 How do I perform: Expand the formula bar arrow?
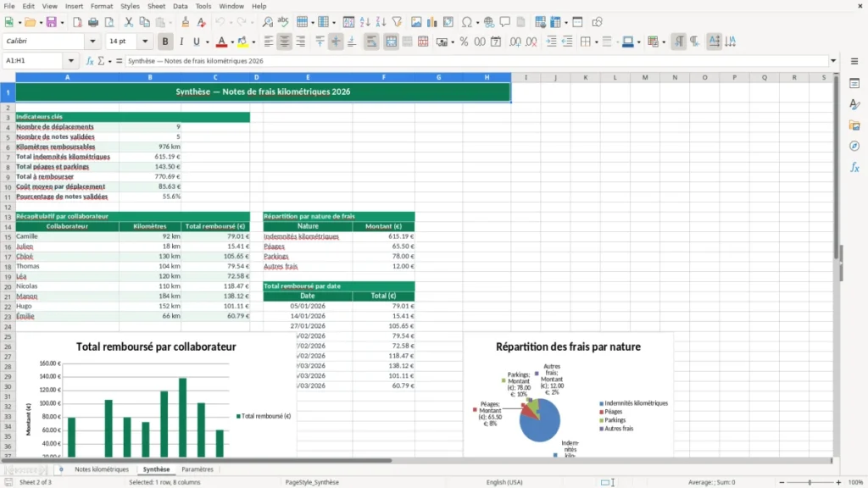coord(833,61)
